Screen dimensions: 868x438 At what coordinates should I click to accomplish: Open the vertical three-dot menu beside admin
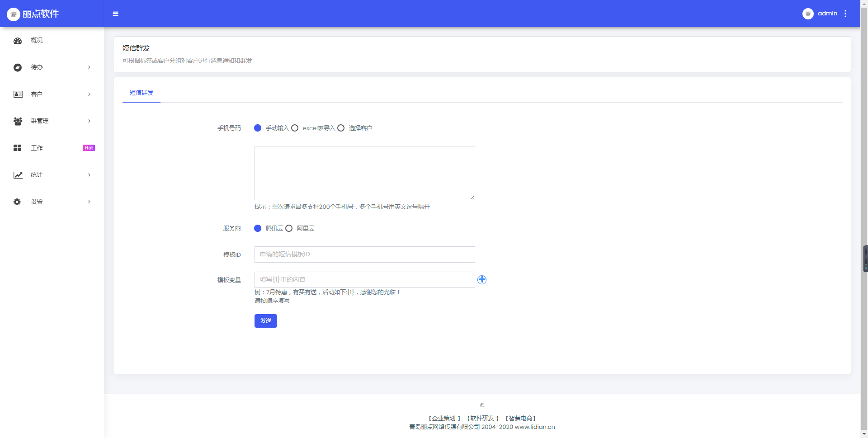pyautogui.click(x=845, y=14)
